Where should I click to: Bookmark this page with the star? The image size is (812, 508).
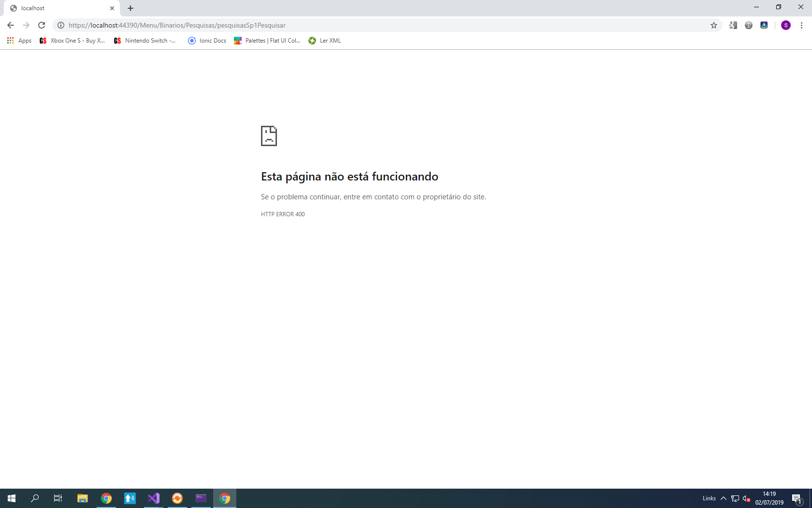[x=714, y=25]
